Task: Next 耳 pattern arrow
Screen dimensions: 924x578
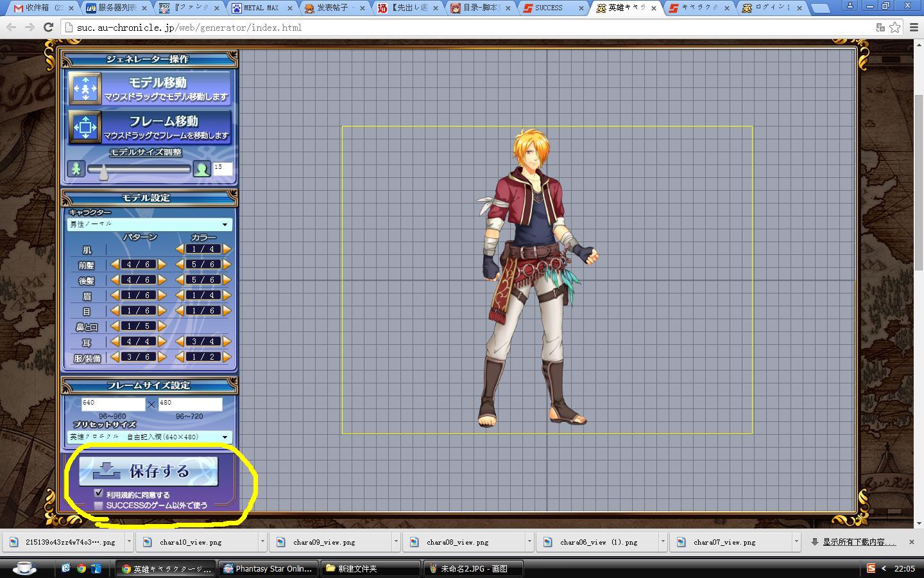Action: pos(162,342)
